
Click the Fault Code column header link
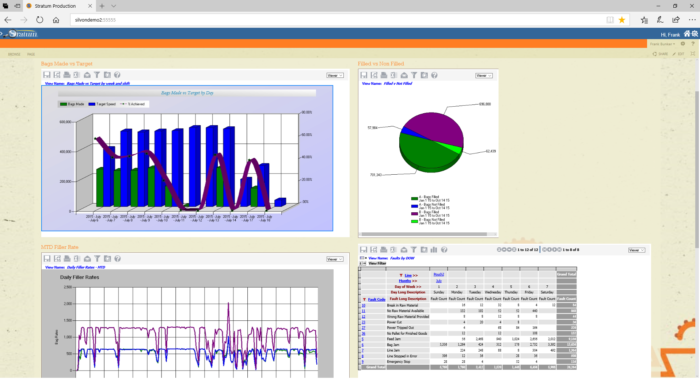click(377, 299)
